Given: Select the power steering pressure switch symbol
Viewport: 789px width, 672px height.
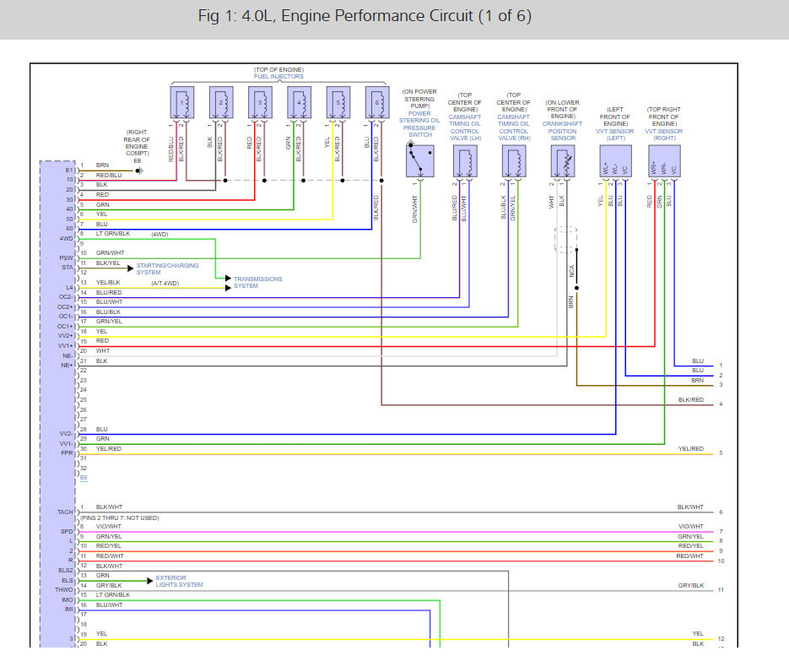Looking at the screenshot, I should pos(420,161).
